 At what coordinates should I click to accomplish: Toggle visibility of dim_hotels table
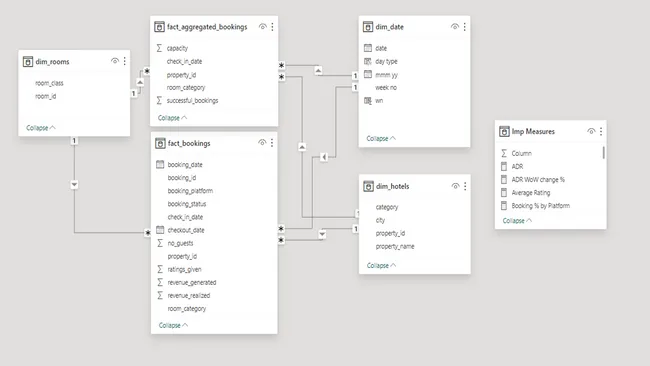pos(455,186)
